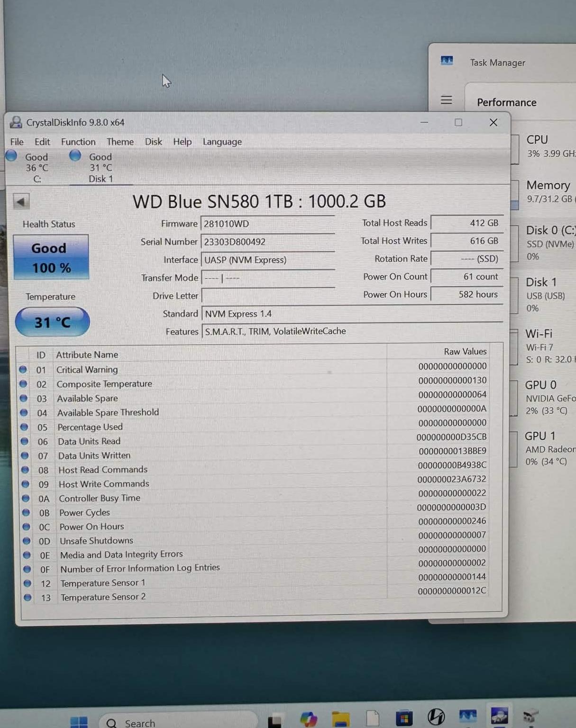The image size is (576, 728).
Task: Open the Help menu
Action: (182, 142)
